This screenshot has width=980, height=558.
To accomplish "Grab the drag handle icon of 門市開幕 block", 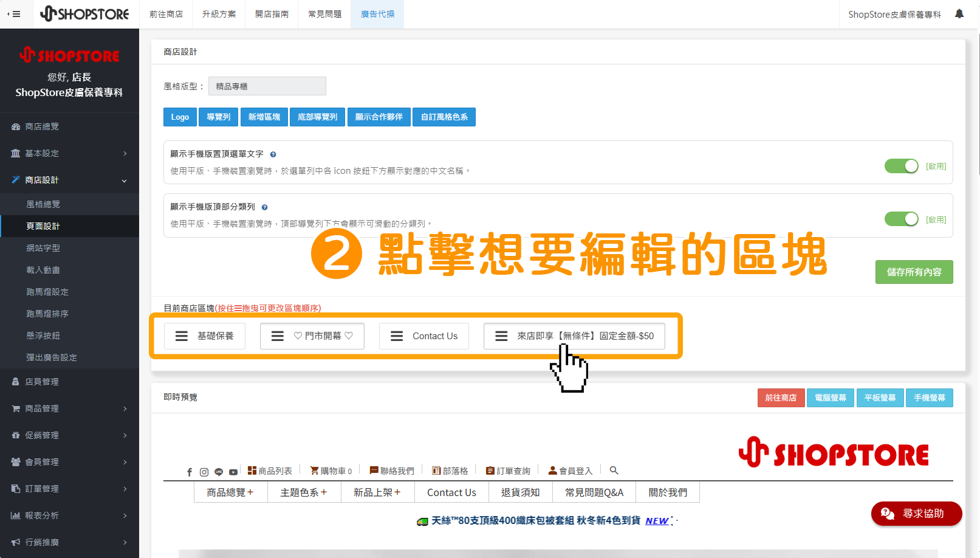I will (278, 336).
